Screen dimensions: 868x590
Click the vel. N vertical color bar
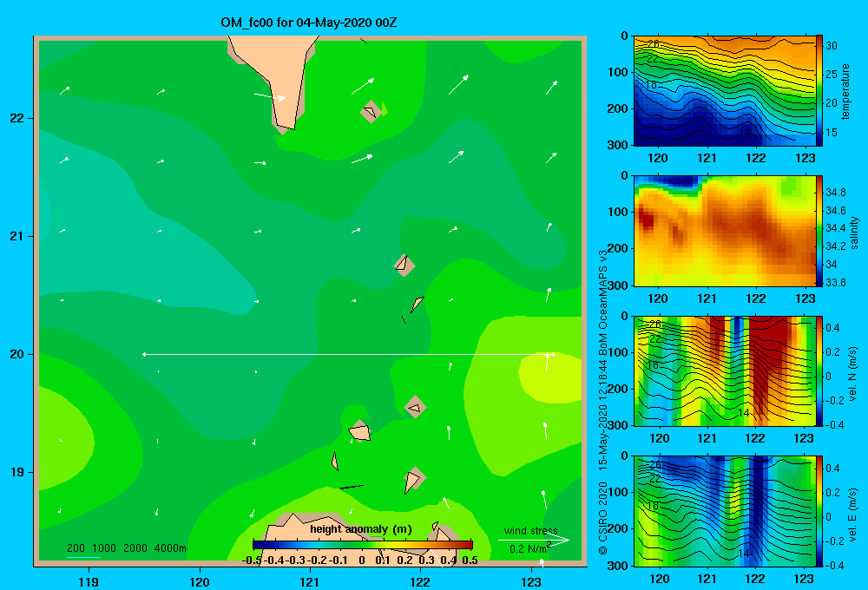[x=819, y=370]
